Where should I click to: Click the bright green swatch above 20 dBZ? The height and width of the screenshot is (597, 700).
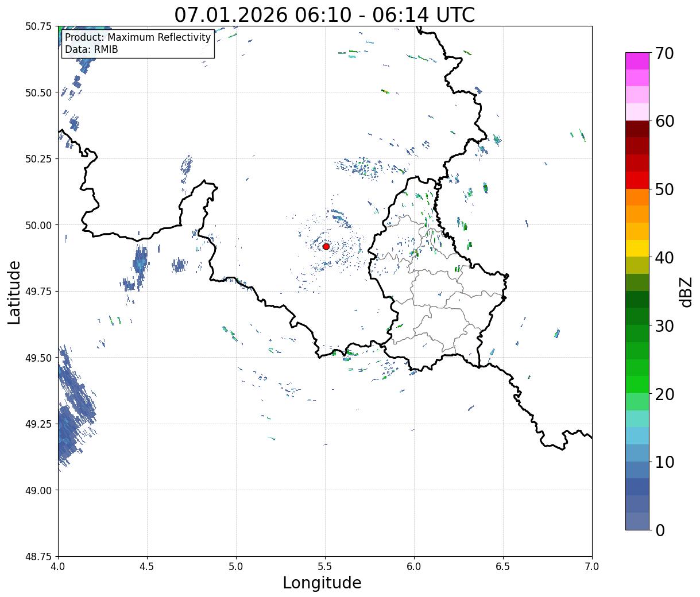(637, 385)
